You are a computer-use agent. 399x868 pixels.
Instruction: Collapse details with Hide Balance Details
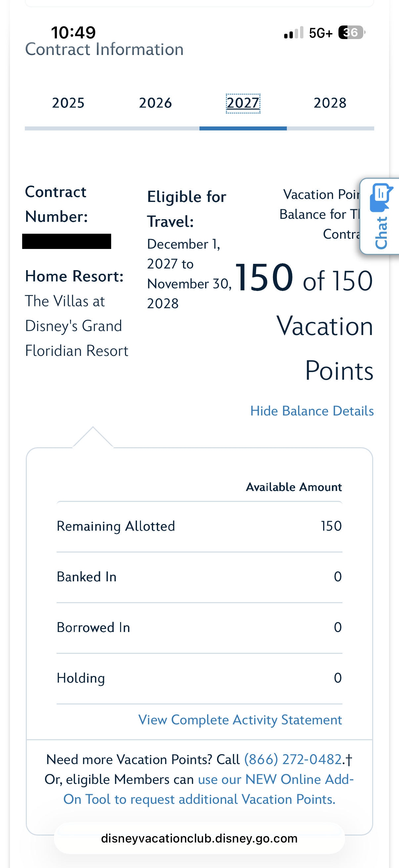pos(312,411)
